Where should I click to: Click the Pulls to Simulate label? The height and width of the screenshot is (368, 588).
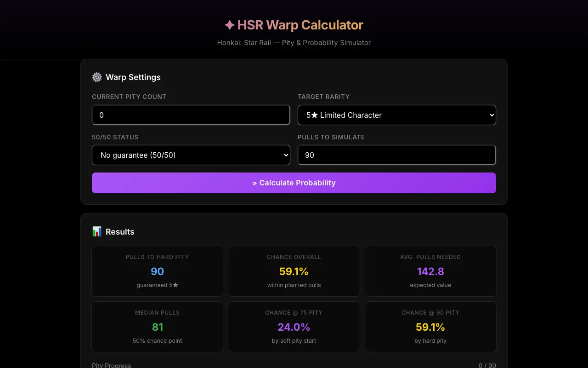coord(331,137)
